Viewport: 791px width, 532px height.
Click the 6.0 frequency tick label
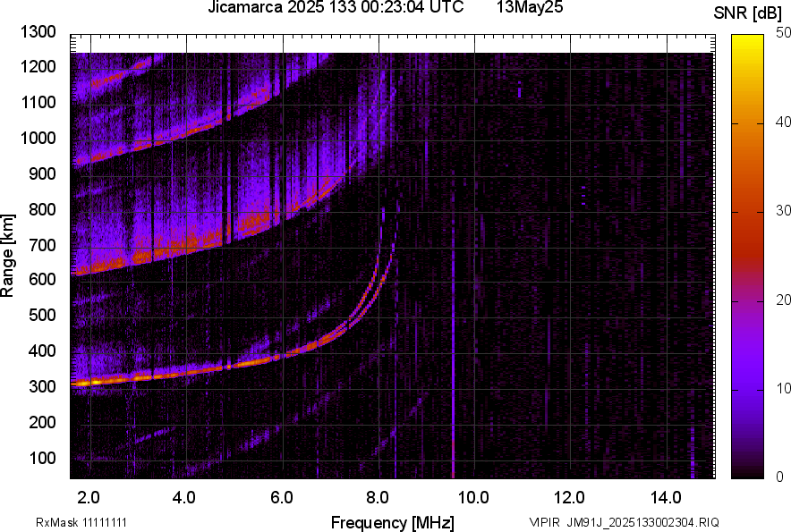pyautogui.click(x=282, y=498)
